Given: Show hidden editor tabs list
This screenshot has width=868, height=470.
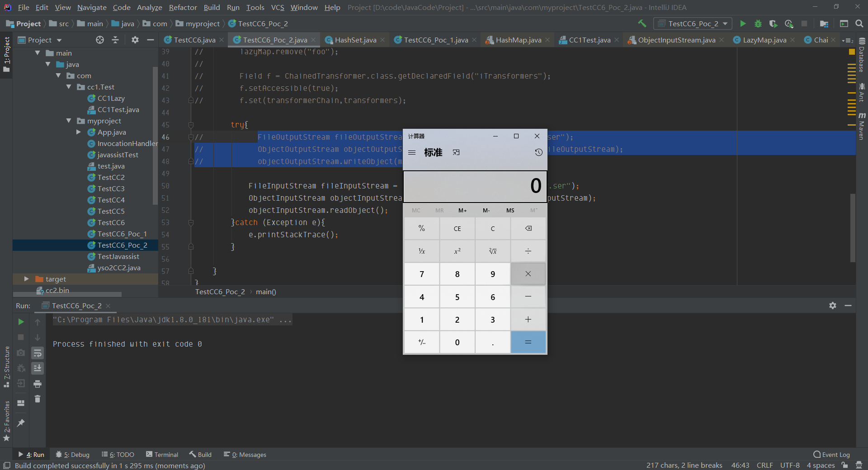Looking at the screenshot, I should [848, 40].
